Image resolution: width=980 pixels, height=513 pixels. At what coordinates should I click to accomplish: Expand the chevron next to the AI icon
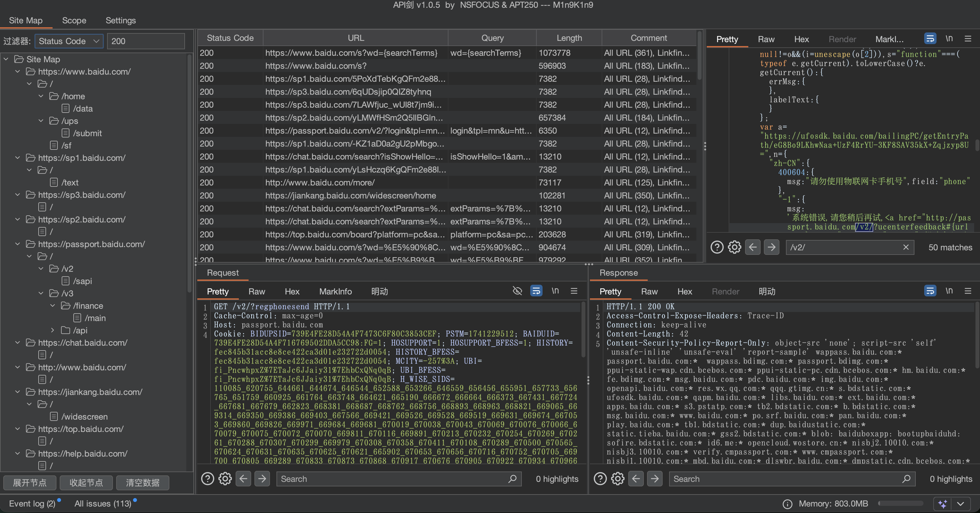point(961,504)
